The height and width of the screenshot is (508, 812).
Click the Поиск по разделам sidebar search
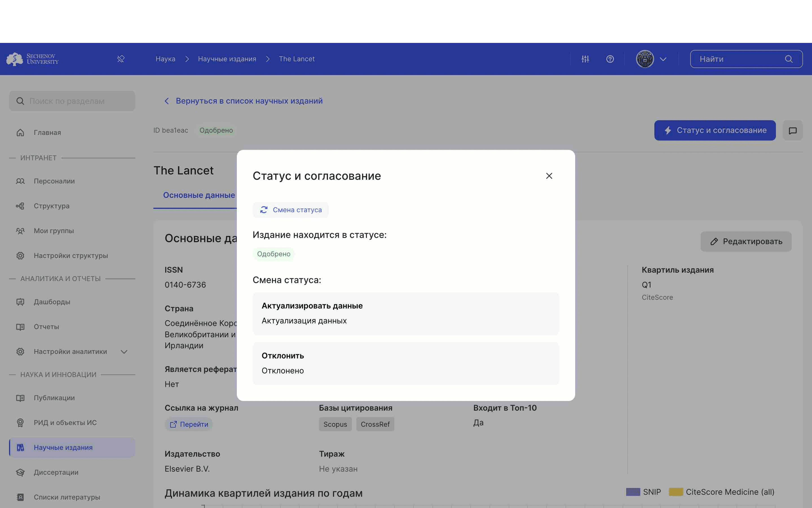(x=72, y=101)
